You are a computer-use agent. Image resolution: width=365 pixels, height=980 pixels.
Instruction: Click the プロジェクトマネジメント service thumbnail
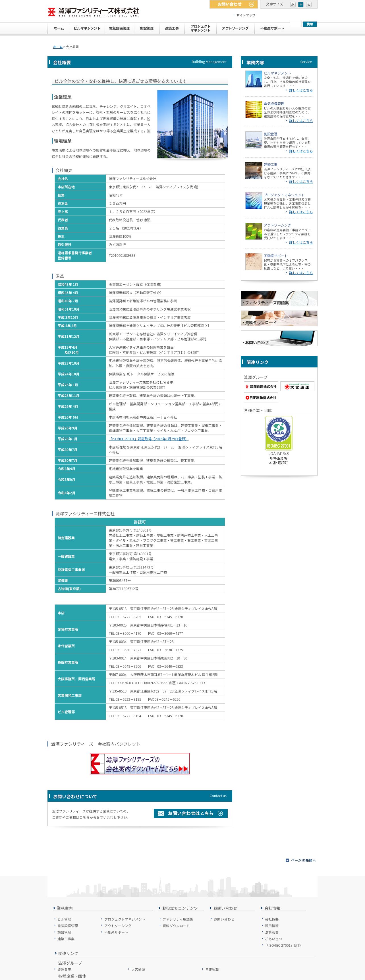(254, 201)
